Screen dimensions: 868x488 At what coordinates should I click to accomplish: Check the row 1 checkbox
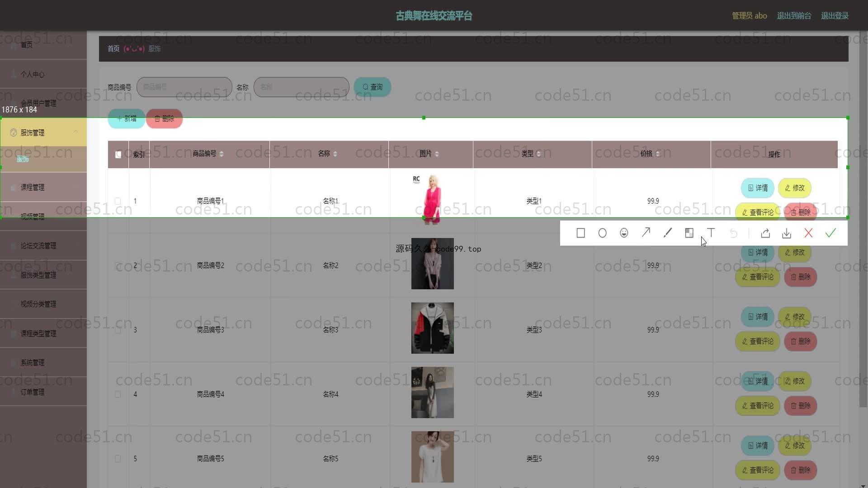(118, 201)
